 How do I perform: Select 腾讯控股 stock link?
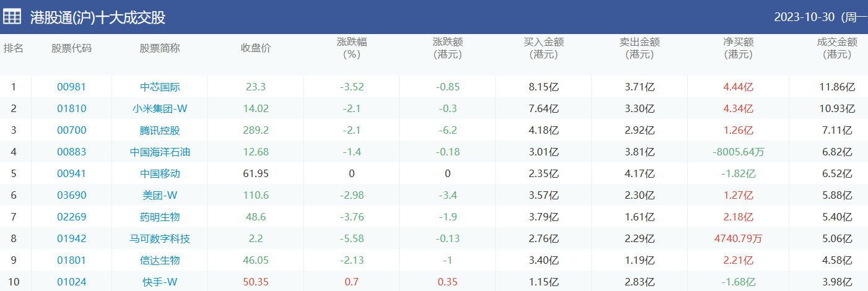pos(160,131)
